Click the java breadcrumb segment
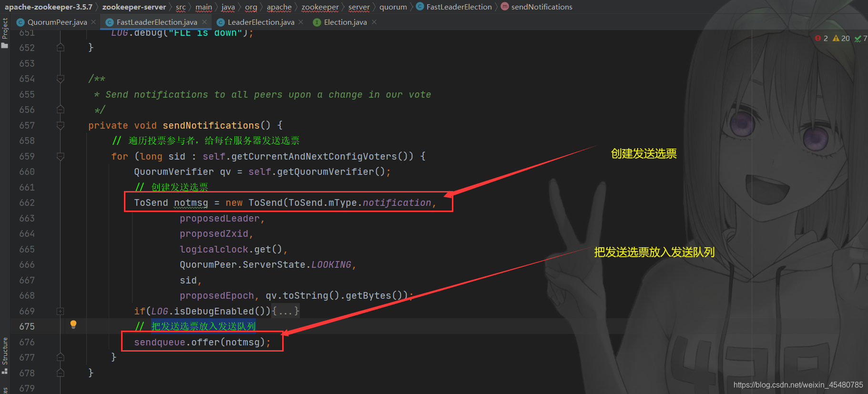This screenshot has width=868, height=394. (x=228, y=7)
